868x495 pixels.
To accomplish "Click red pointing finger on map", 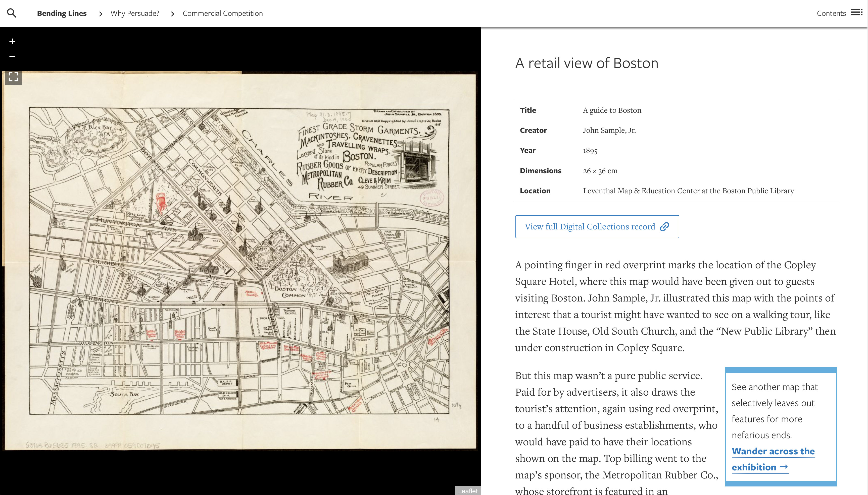I will pos(161,203).
